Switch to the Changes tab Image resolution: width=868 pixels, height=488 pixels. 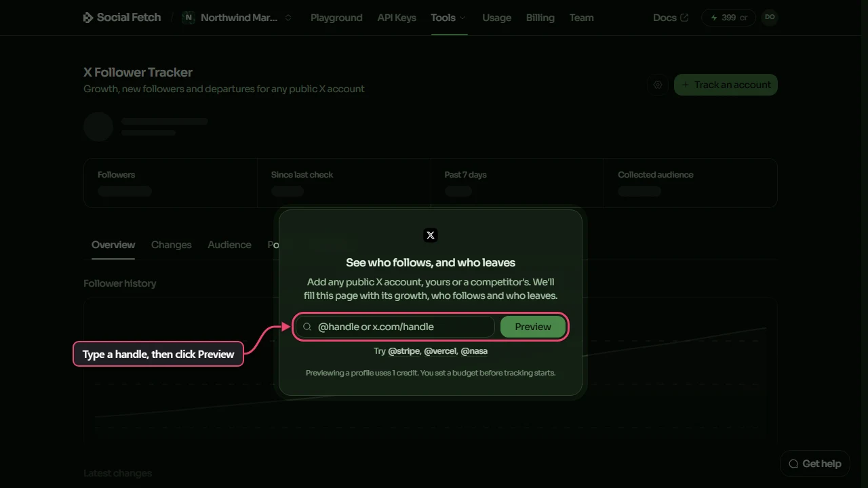pos(171,245)
